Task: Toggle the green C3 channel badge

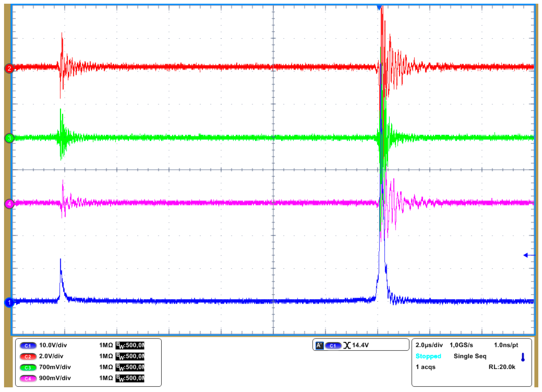Action: coord(28,368)
